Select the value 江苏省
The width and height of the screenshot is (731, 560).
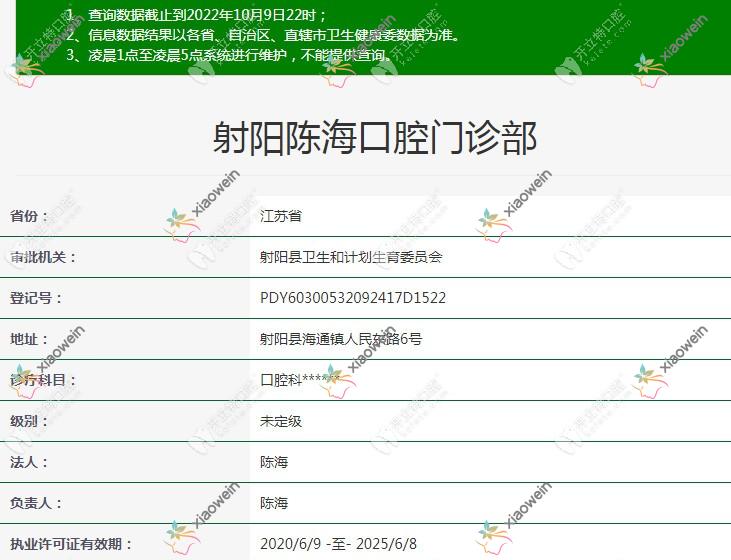[281, 216]
